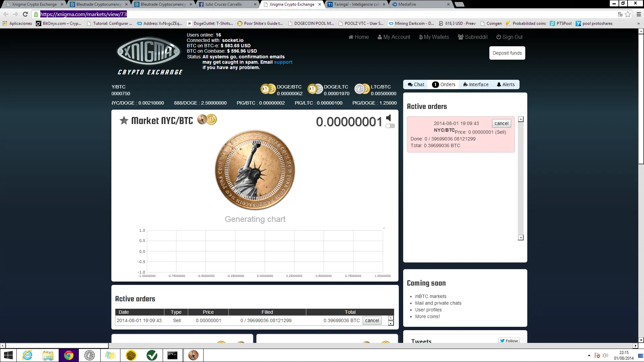
Task: Switch to the Alerts tab
Action: (x=506, y=84)
